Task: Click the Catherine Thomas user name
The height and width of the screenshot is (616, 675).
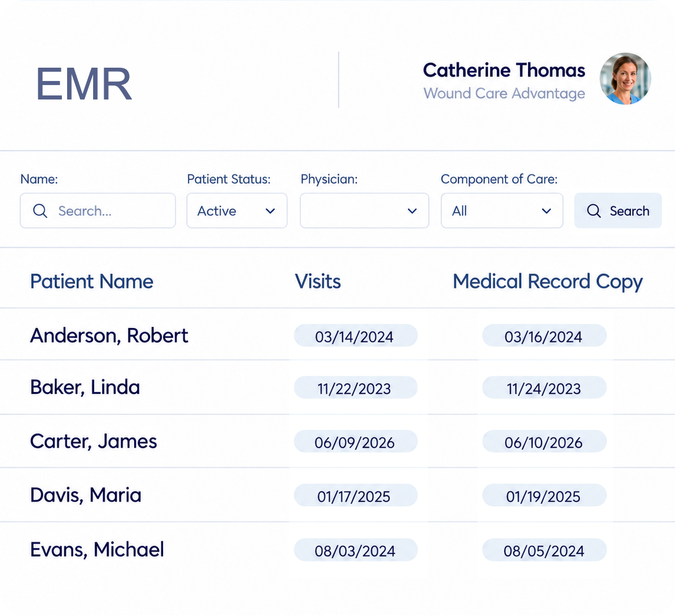Action: tap(504, 70)
